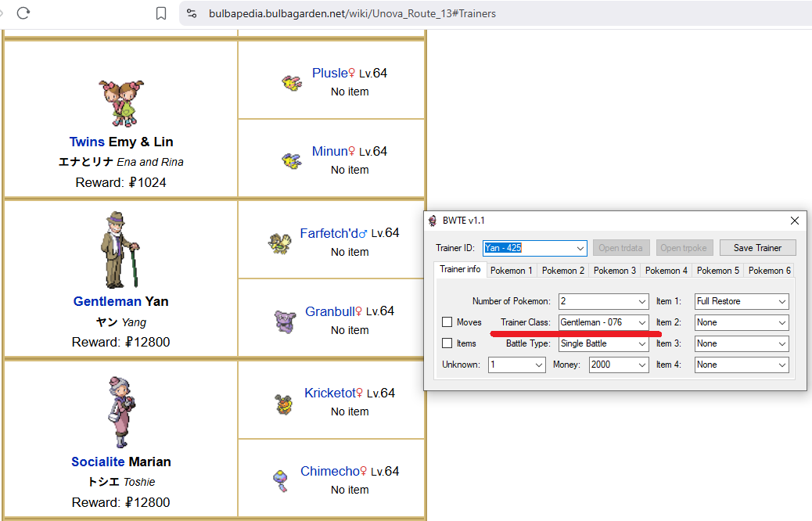Click the Farfetch'd sprite icon
The image size is (812, 521).
[x=278, y=243]
